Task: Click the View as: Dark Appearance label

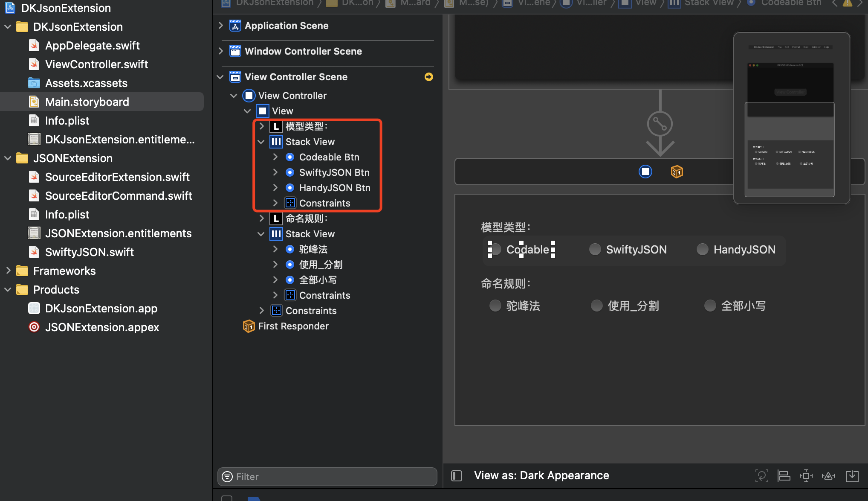Action: point(541,475)
